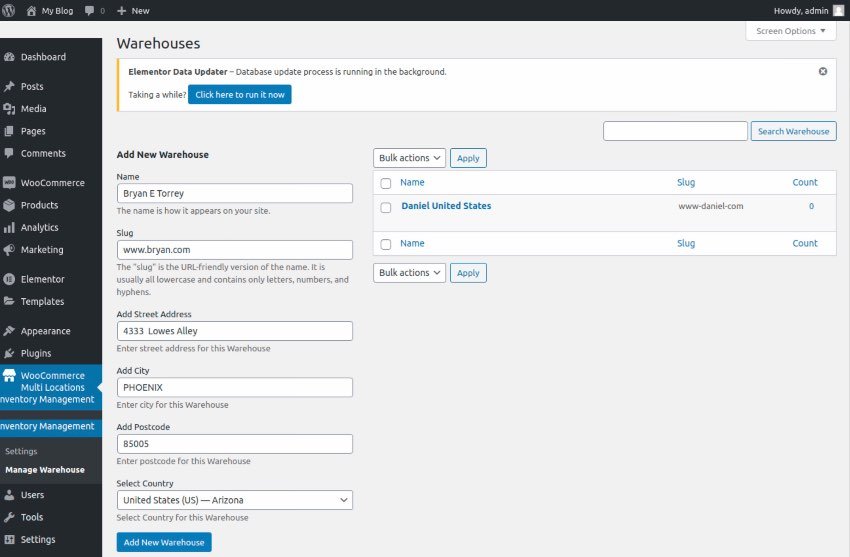Image resolution: width=850 pixels, height=557 pixels.
Task: Go to WooCommerce menu item
Action: [51, 183]
